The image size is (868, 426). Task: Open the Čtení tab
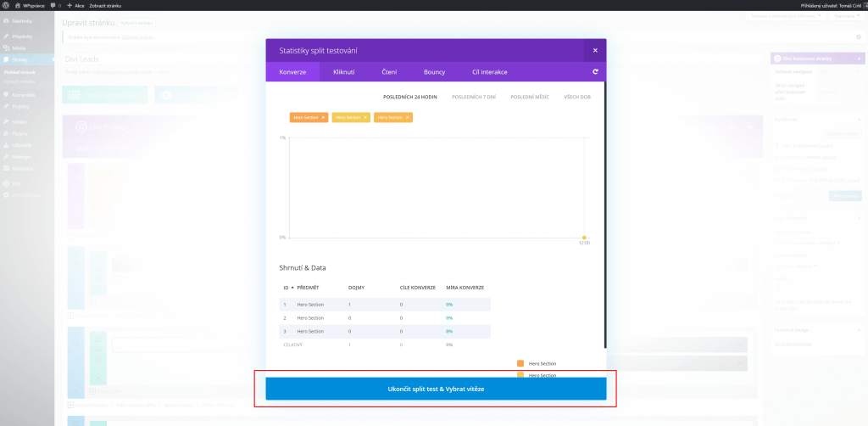[x=389, y=72]
